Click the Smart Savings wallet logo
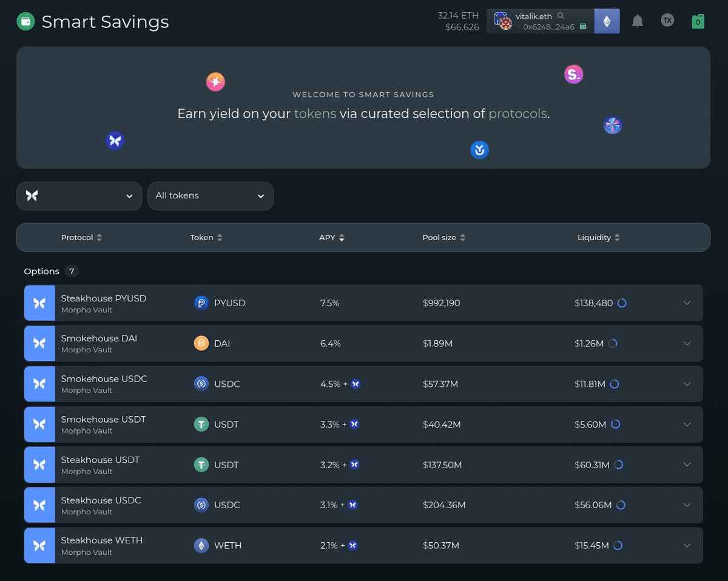This screenshot has height=581, width=728. tap(25, 21)
